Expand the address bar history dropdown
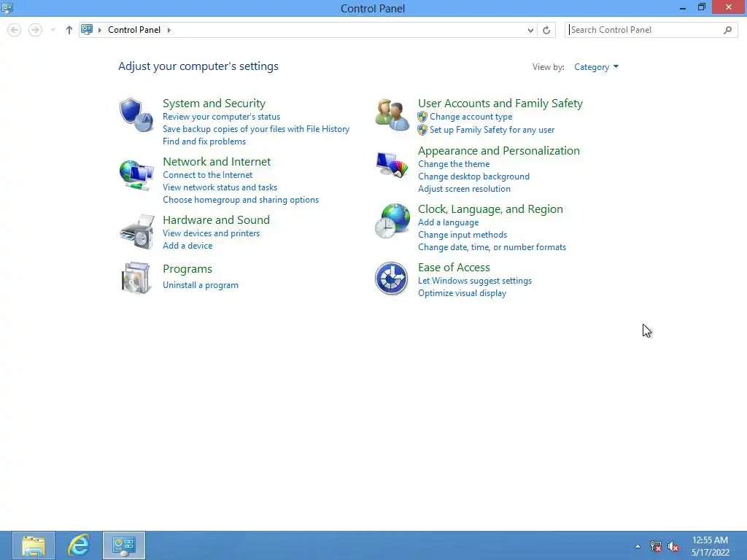Image resolution: width=747 pixels, height=560 pixels. click(x=530, y=30)
